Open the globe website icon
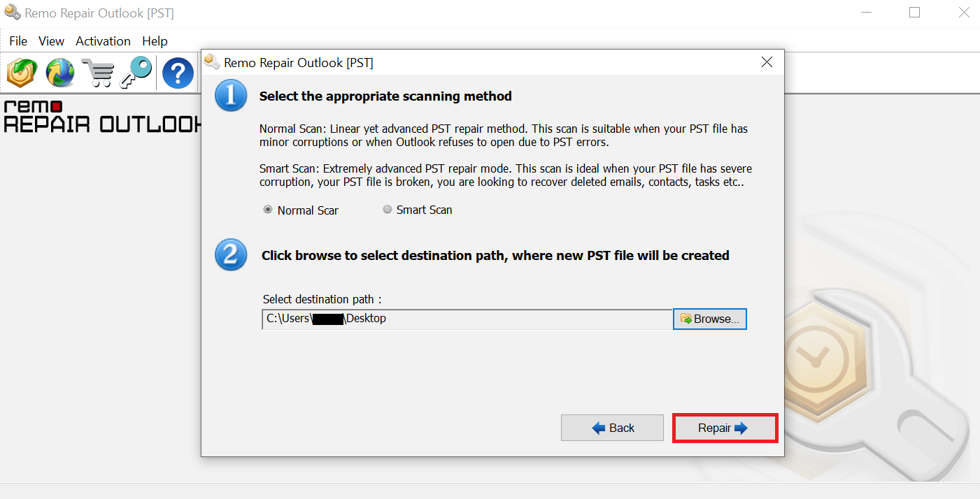980x499 pixels. (60, 73)
